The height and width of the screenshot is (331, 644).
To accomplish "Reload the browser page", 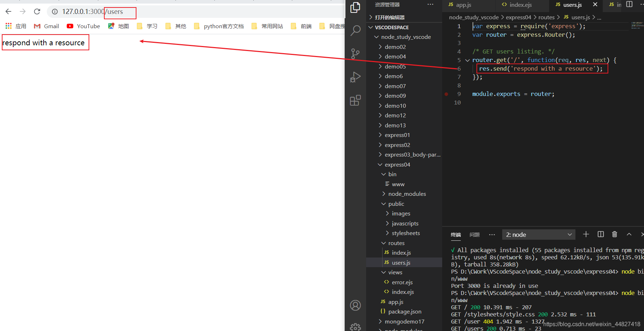I will (37, 11).
